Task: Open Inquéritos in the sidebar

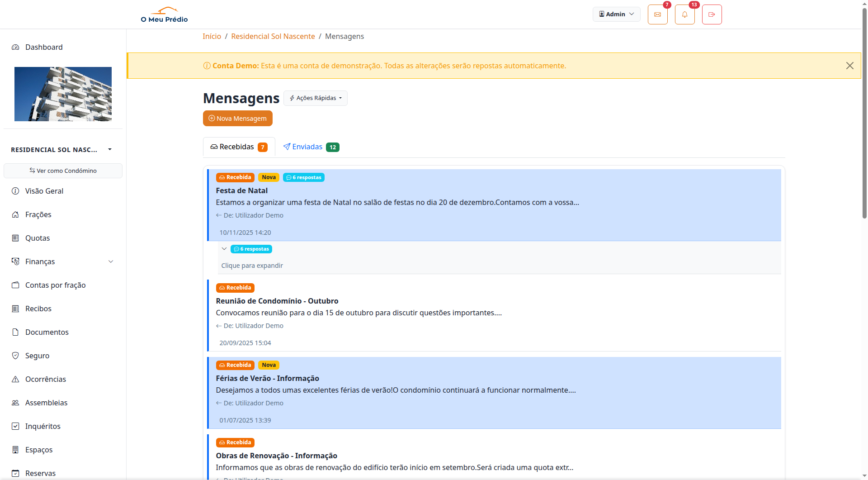Action: coord(42,426)
